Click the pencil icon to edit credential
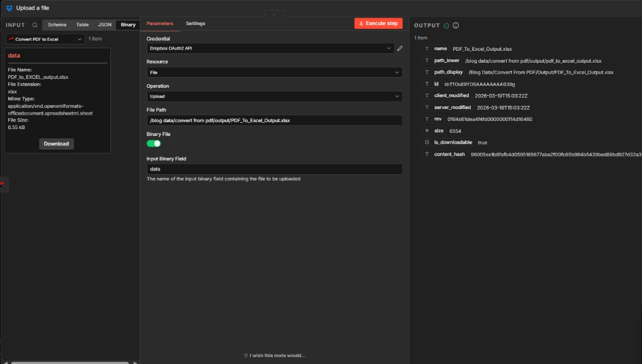 point(399,48)
